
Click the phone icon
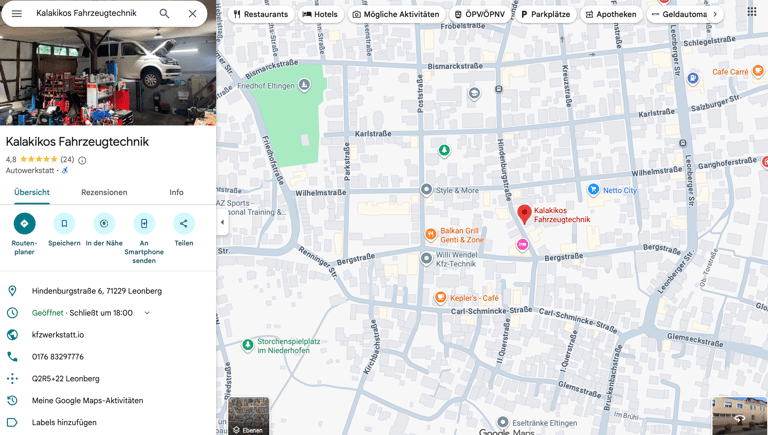tap(12, 357)
